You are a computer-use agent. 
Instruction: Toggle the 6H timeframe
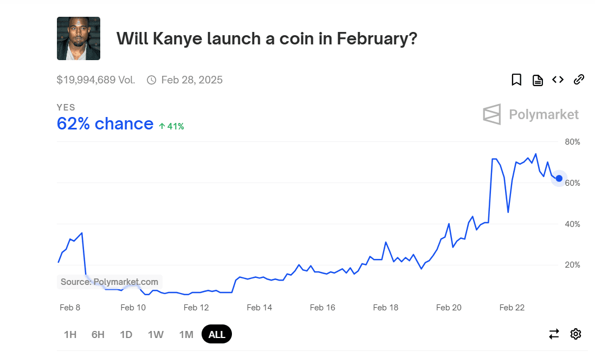tap(98, 334)
